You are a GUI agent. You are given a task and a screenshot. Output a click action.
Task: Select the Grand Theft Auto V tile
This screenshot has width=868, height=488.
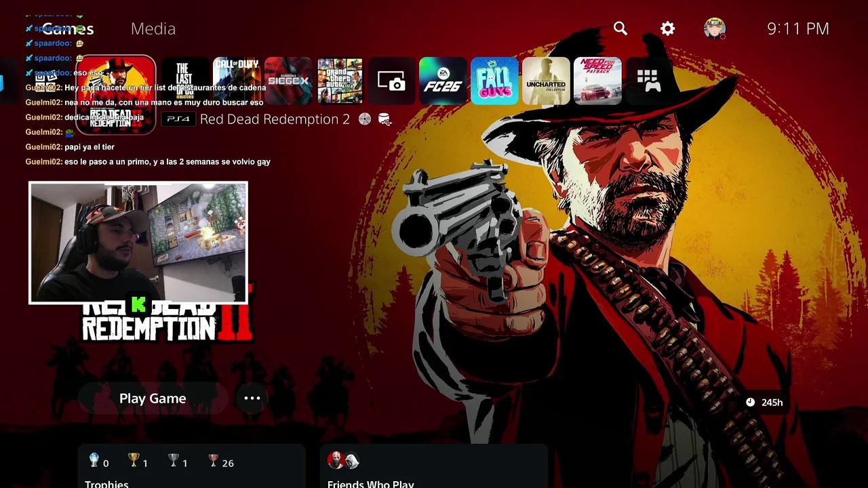(x=340, y=81)
